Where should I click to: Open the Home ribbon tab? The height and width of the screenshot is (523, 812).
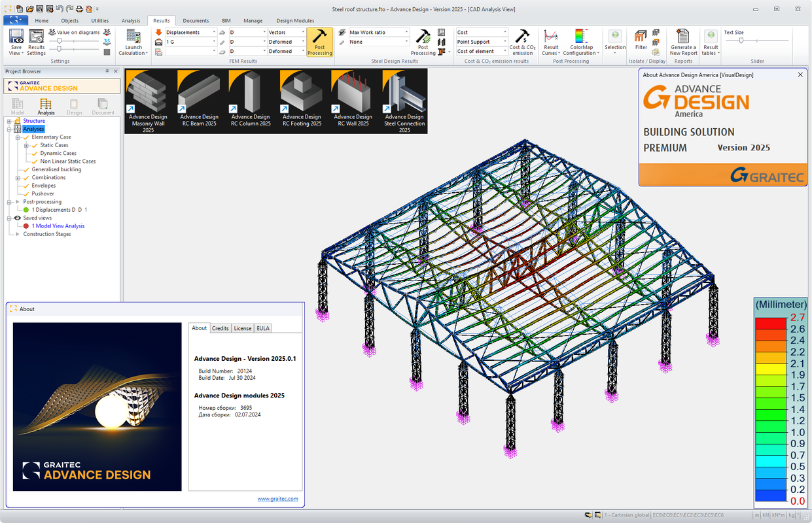[x=42, y=21]
